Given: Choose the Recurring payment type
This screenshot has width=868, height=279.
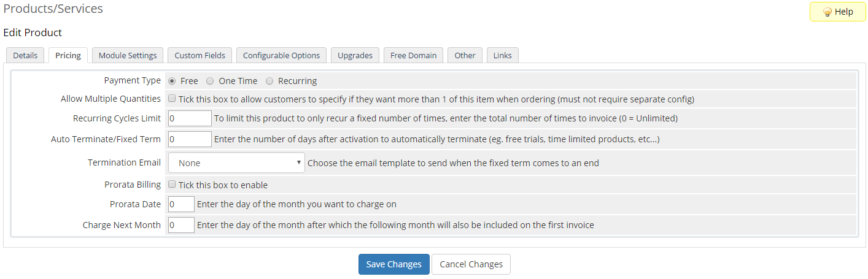Looking at the screenshot, I should coord(269,81).
